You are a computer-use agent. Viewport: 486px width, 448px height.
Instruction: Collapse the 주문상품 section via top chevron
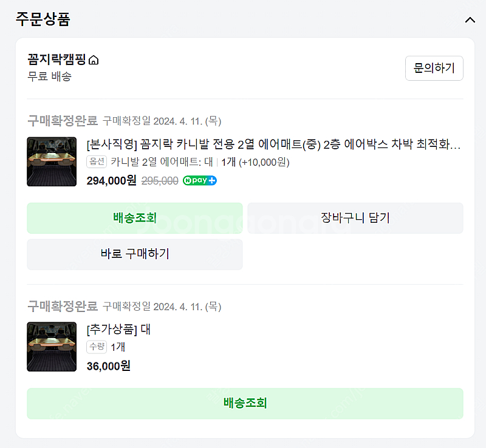[469, 19]
